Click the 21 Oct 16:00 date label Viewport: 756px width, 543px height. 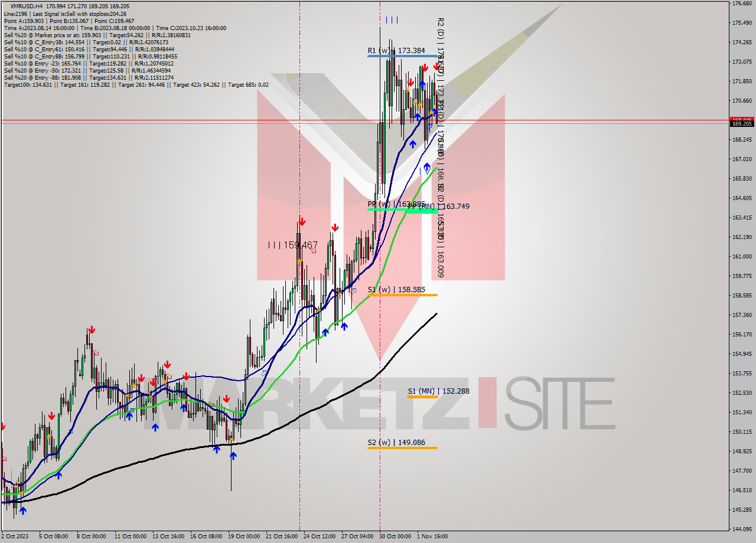coord(282,537)
